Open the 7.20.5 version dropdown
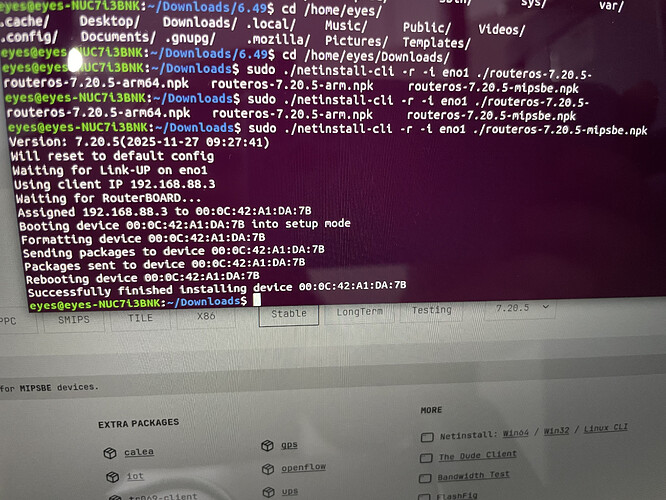Image resolution: width=666 pixels, height=500 pixels. 522,308
